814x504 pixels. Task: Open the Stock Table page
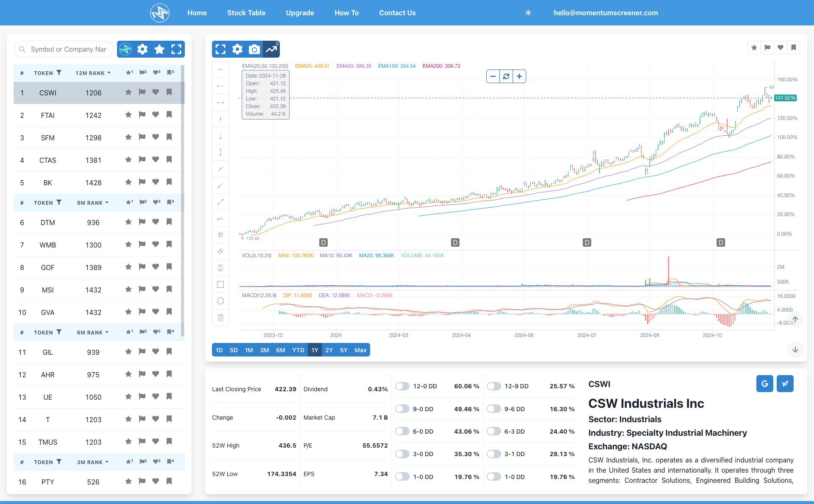(x=246, y=13)
